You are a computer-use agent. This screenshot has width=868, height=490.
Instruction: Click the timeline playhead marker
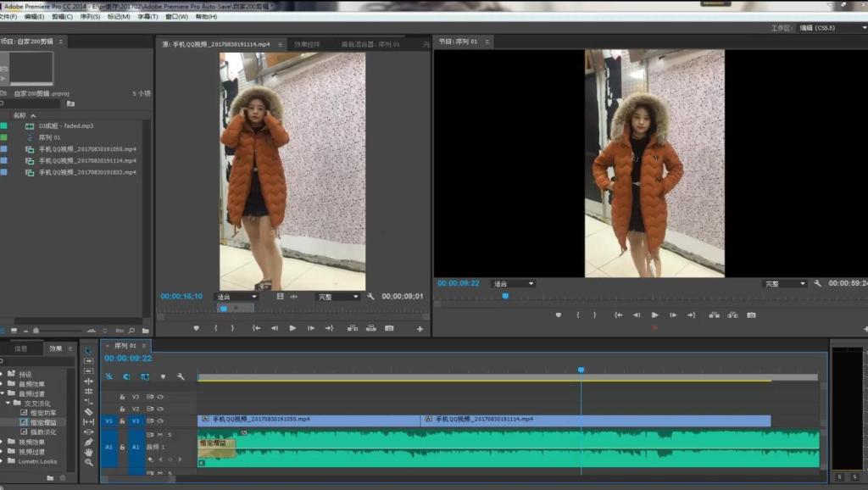tap(581, 370)
